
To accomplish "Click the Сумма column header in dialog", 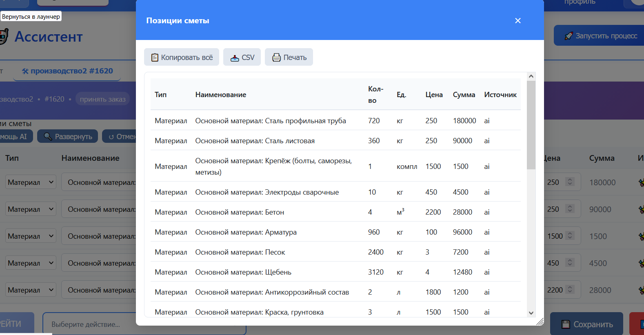I will tap(464, 95).
